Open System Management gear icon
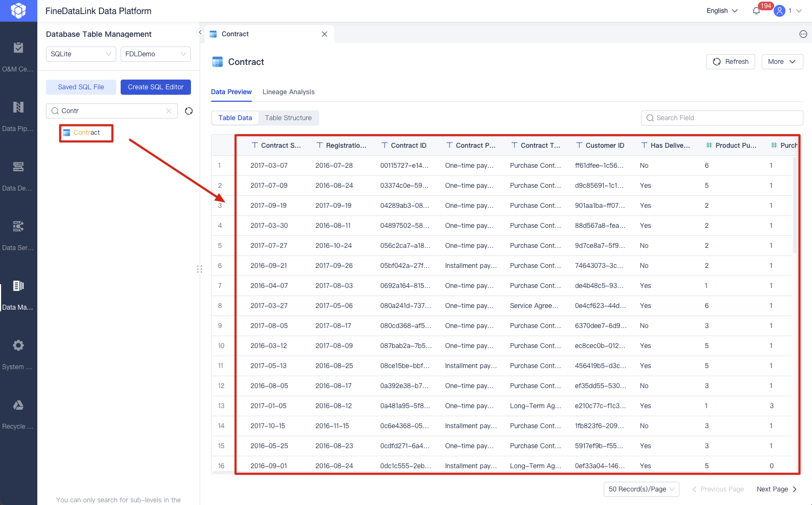 (18, 345)
